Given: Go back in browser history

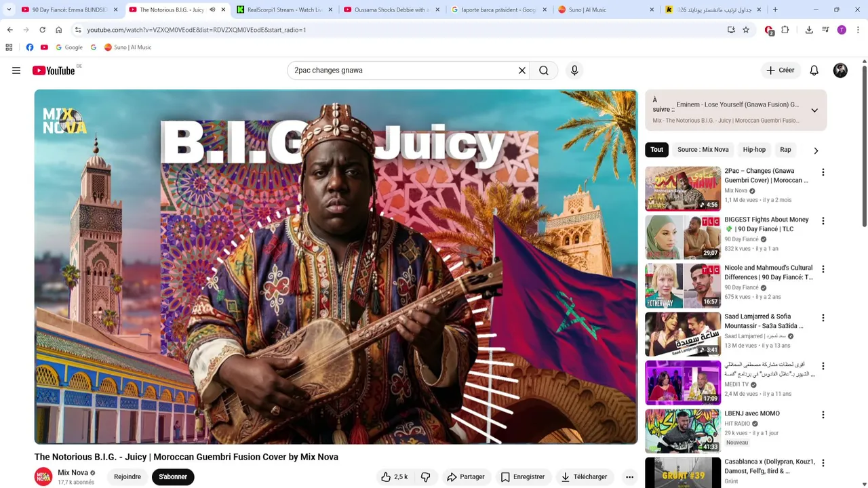Looking at the screenshot, I should 9,30.
